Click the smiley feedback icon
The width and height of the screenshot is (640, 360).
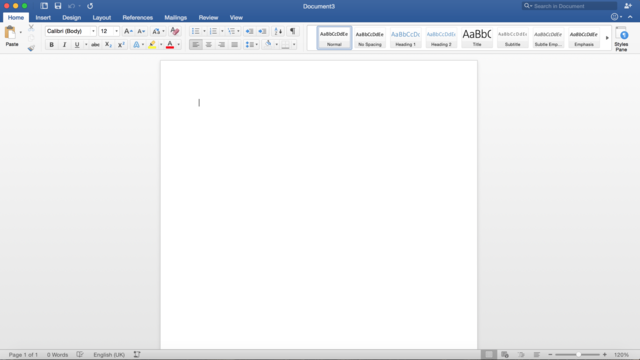click(x=614, y=17)
